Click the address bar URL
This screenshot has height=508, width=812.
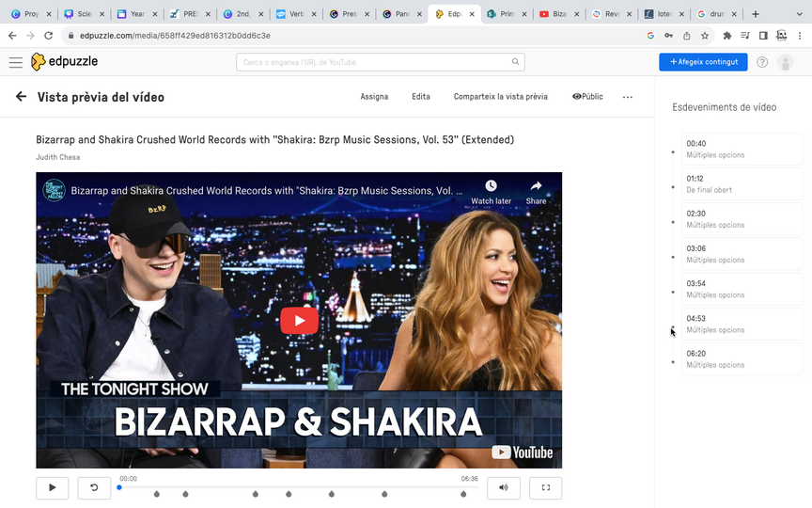pyautogui.click(x=175, y=35)
